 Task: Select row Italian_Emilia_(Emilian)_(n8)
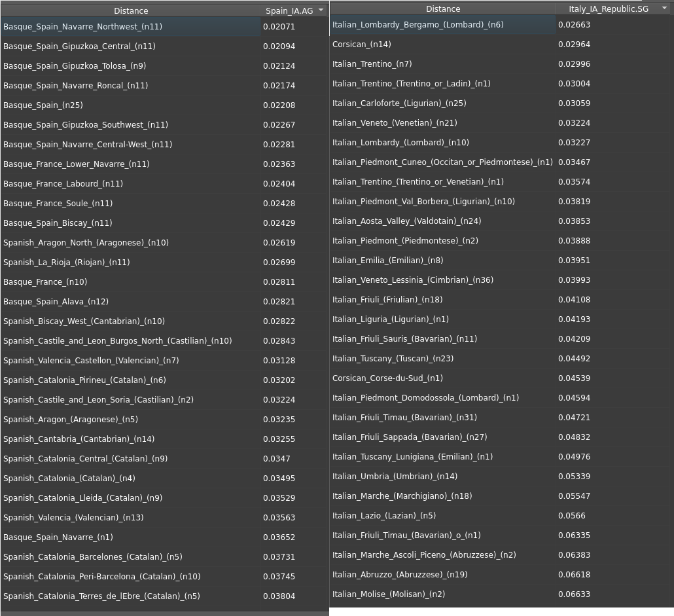pos(501,260)
